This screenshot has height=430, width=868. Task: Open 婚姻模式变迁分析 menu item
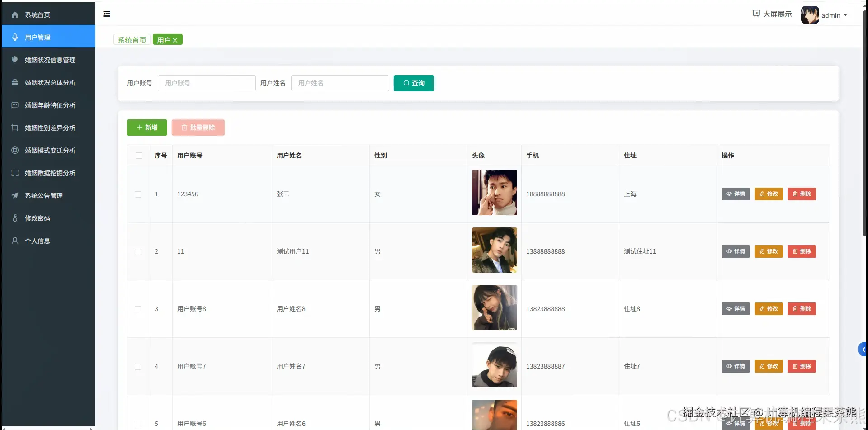[x=48, y=151]
